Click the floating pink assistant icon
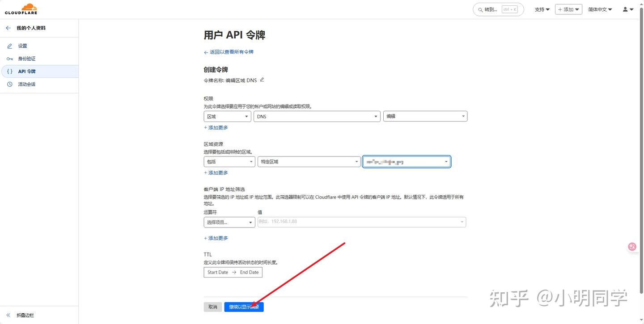The width and height of the screenshot is (644, 324). click(632, 246)
